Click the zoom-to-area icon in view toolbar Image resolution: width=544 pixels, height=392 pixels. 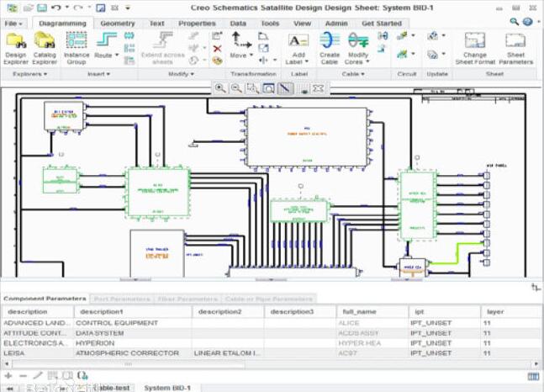pyautogui.click(x=252, y=88)
